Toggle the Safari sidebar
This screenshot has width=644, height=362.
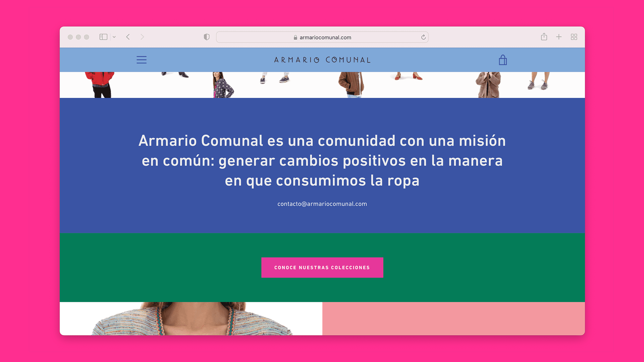(x=103, y=37)
